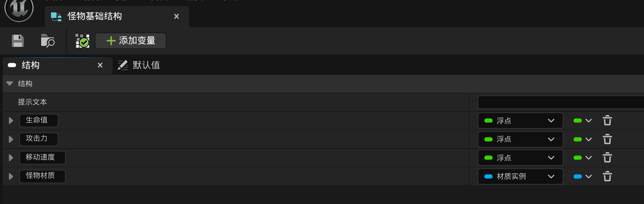This screenshot has width=644, height=204.
Task: Expand the 生命值 variable row
Action: click(x=11, y=121)
